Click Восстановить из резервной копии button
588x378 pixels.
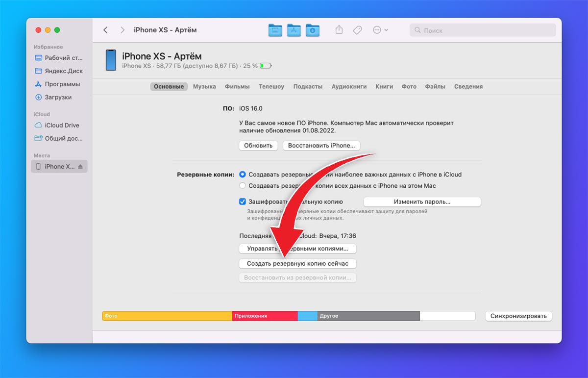click(x=297, y=278)
